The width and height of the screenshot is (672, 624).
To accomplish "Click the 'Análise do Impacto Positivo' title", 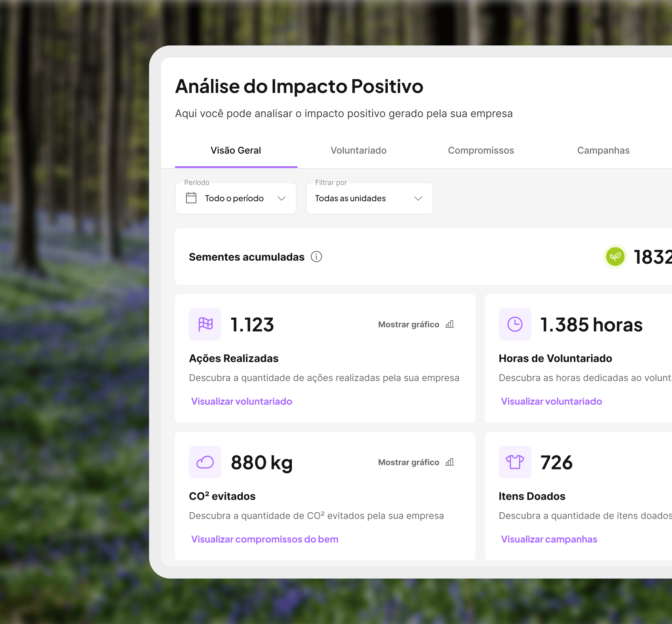I will tap(299, 86).
